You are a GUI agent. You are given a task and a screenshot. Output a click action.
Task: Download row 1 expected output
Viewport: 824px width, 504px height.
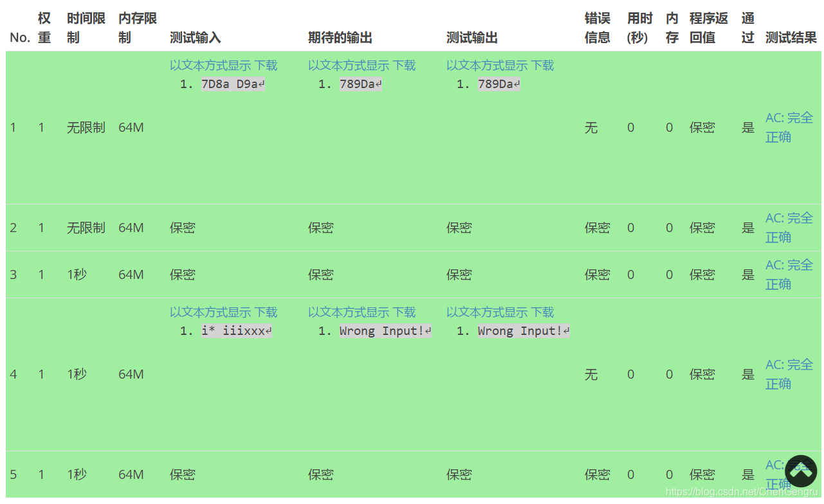pos(404,66)
